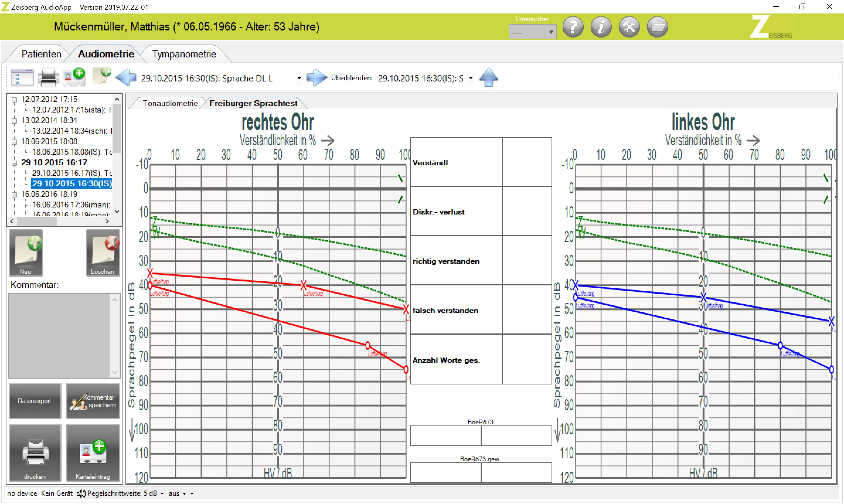Switch to the Tympanometrie tab
Viewport: 844px width, 504px height.
184,54
